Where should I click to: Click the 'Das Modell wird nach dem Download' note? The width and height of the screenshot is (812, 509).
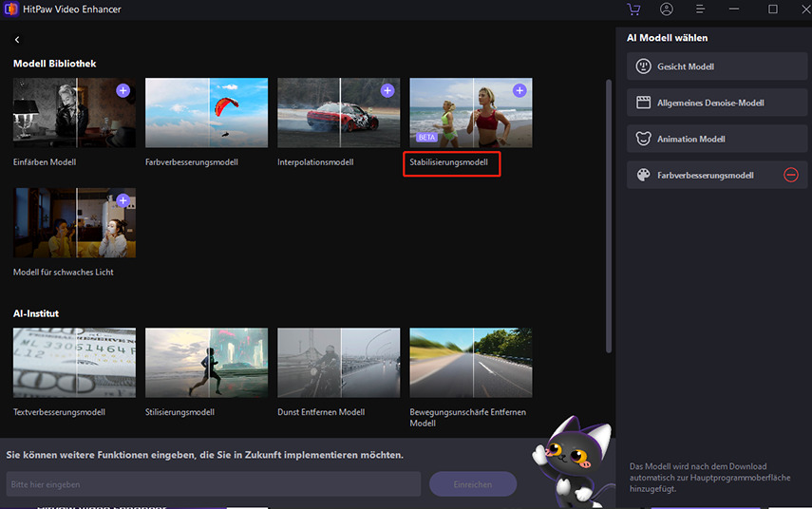point(710,478)
